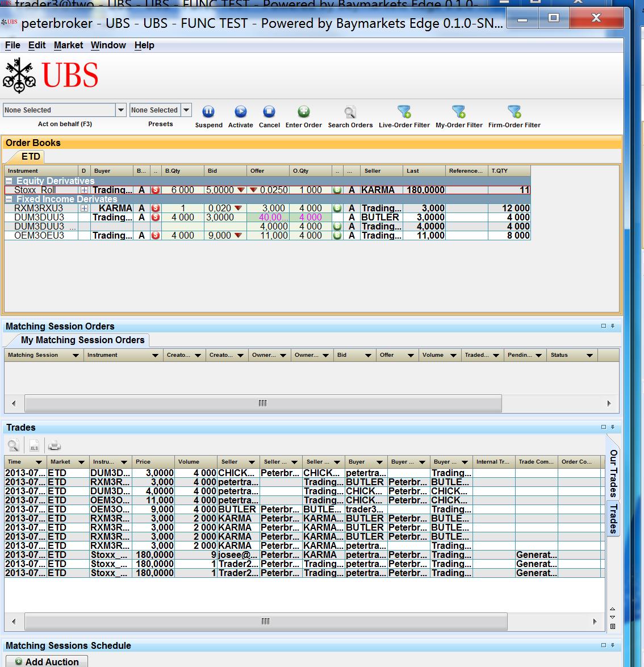This screenshot has width=644, height=667.
Task: Select the ETD order book tab
Action: [31, 157]
